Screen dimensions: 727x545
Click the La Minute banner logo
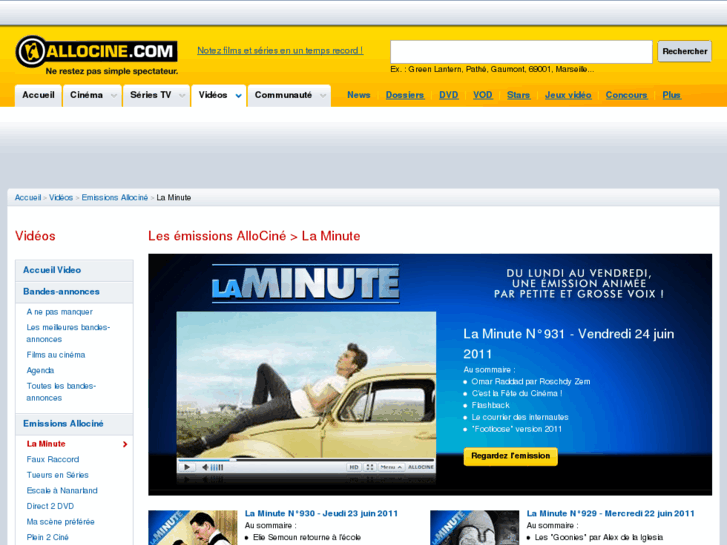point(306,283)
